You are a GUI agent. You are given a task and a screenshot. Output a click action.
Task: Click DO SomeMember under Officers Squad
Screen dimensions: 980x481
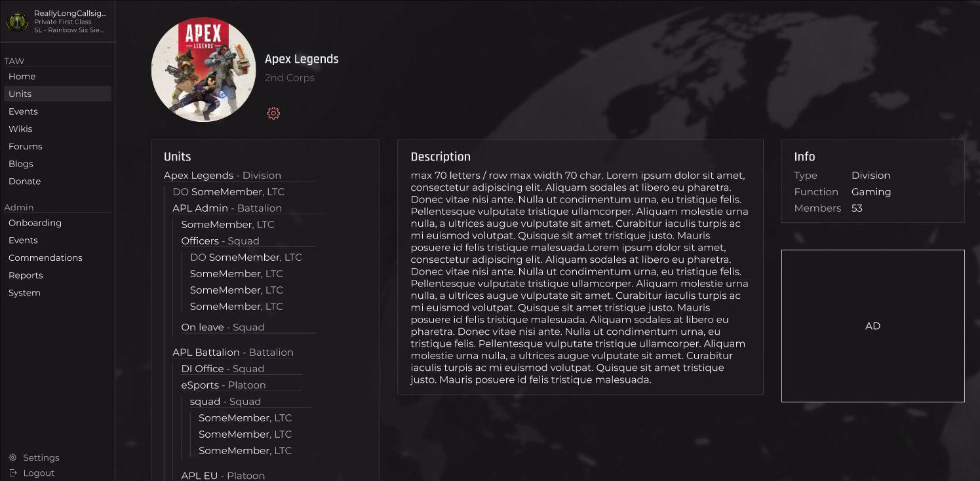(x=246, y=258)
